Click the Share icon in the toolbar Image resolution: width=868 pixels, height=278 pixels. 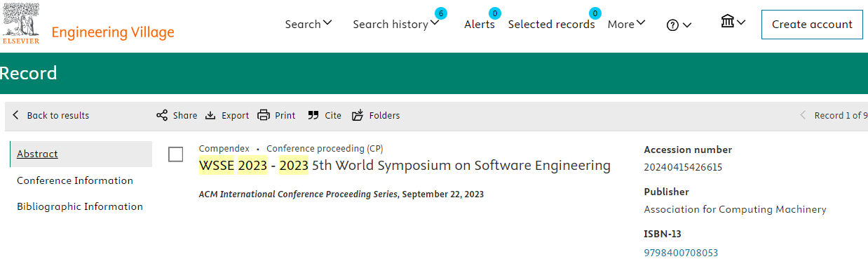162,115
